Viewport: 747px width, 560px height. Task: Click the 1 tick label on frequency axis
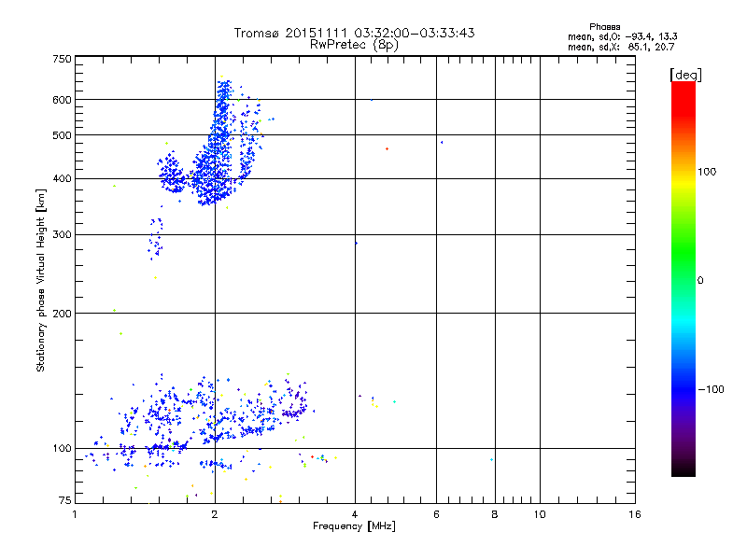[x=75, y=514]
